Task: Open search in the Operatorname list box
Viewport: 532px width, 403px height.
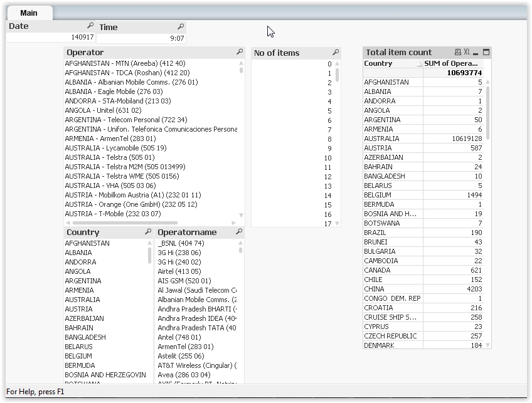Action: (239, 233)
